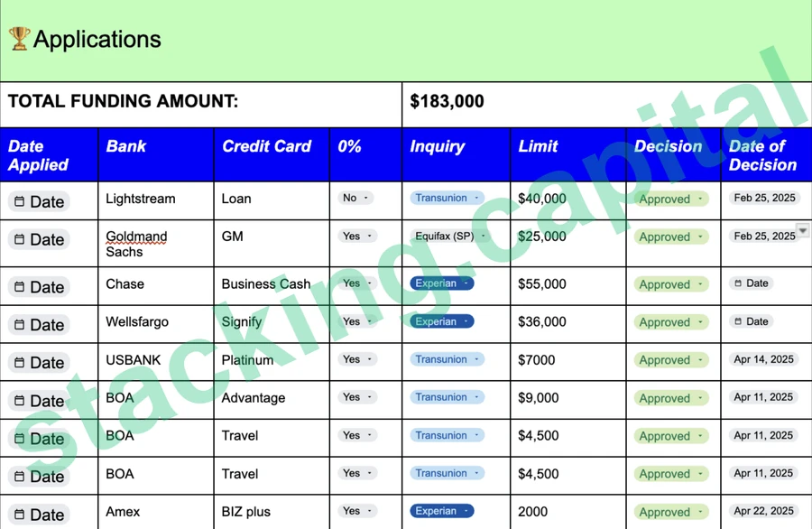Viewport: 812px width, 529px height.
Task: Open the Approved decision dropdown in Chase row
Action: click(671, 284)
